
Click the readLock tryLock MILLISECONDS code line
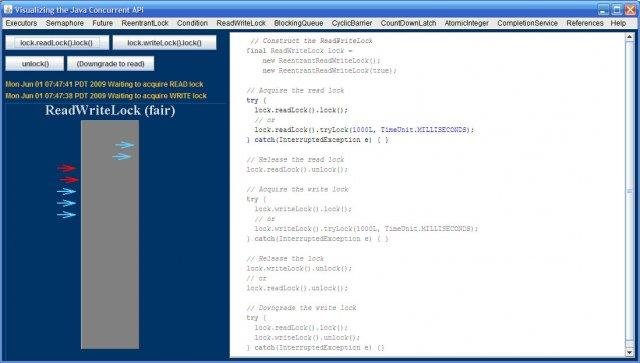point(364,130)
